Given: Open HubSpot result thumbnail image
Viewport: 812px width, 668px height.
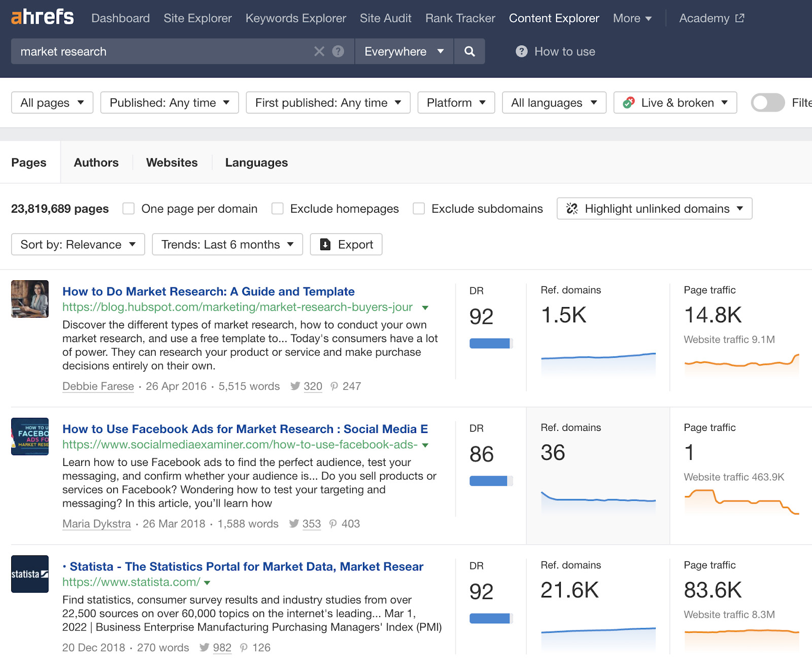Looking at the screenshot, I should (x=30, y=299).
